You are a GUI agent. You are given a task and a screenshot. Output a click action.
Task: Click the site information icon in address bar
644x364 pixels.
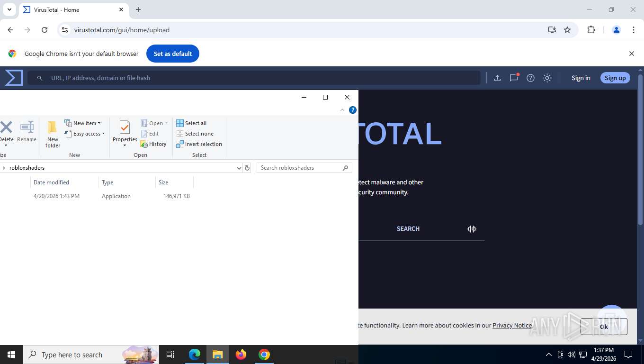pyautogui.click(x=65, y=30)
